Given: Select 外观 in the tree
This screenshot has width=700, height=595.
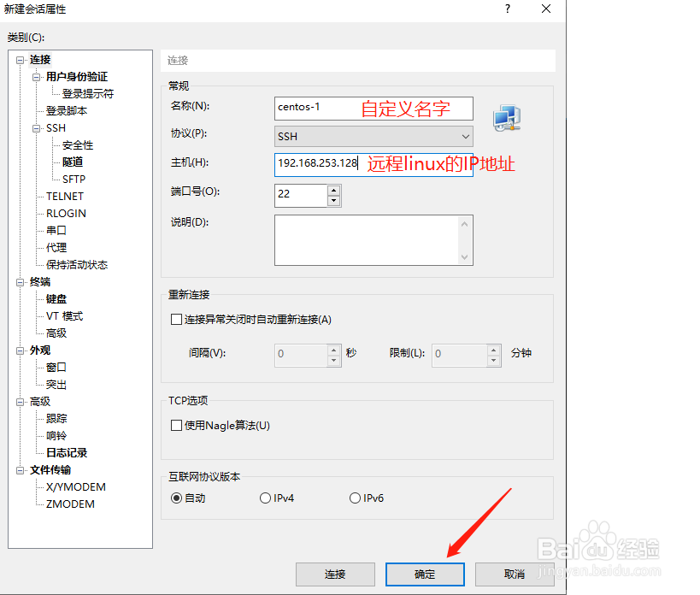Looking at the screenshot, I should (40, 351).
